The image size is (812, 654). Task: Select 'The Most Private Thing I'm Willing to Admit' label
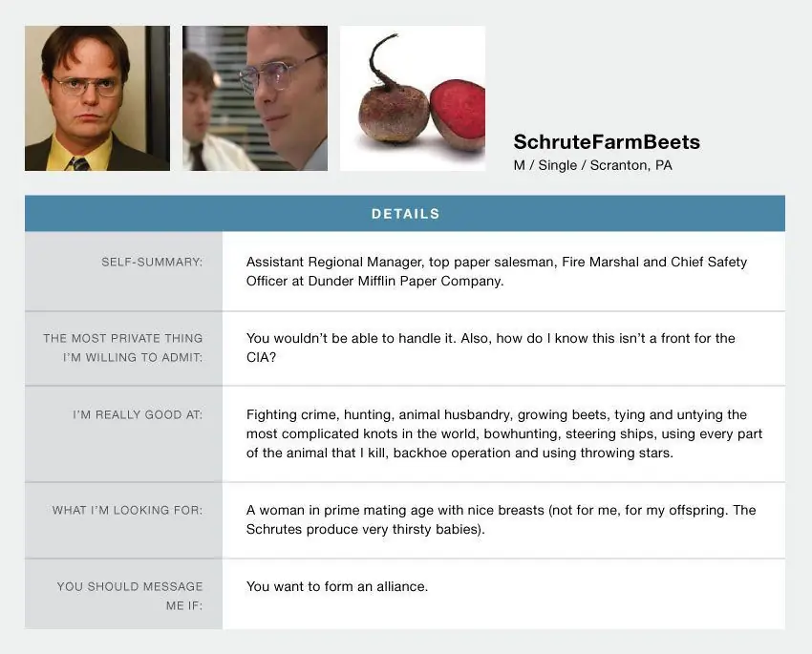click(x=123, y=348)
